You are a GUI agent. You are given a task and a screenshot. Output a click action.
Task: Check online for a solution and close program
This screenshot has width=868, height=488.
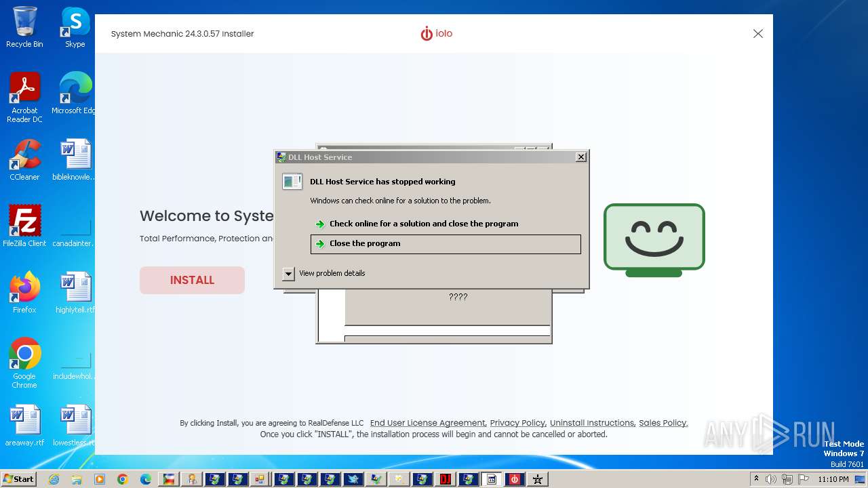(x=446, y=224)
